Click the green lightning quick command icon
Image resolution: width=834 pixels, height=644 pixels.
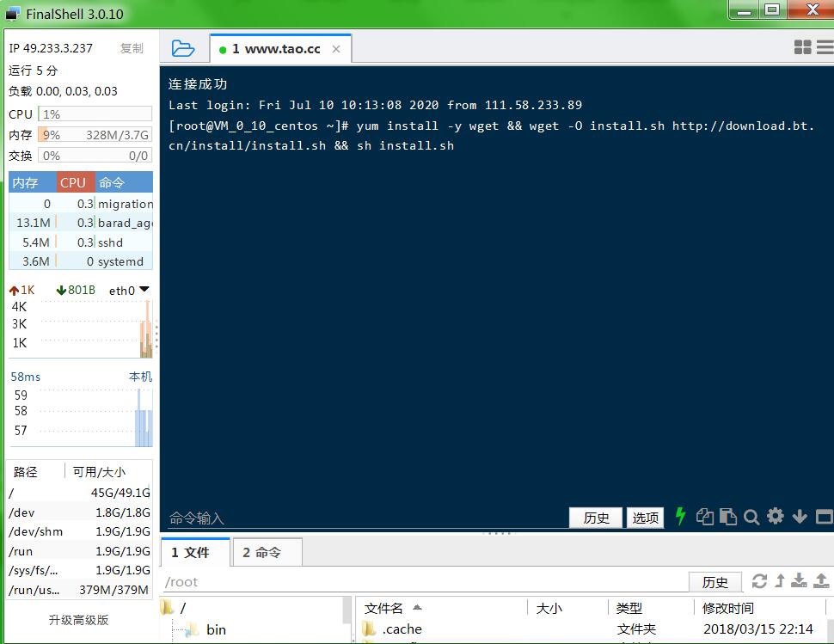click(680, 516)
